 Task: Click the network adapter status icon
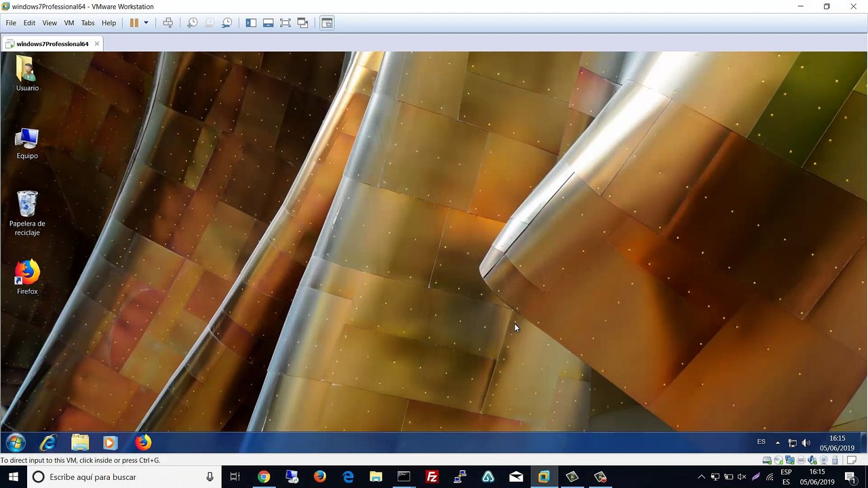pyautogui.click(x=790, y=460)
